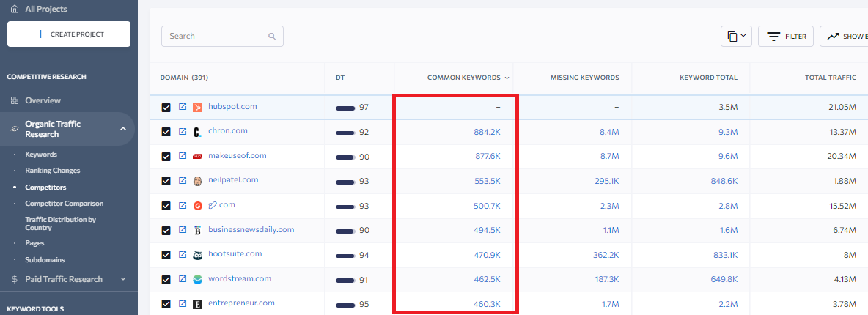Open the neilpatel.com domain link

tap(233, 180)
